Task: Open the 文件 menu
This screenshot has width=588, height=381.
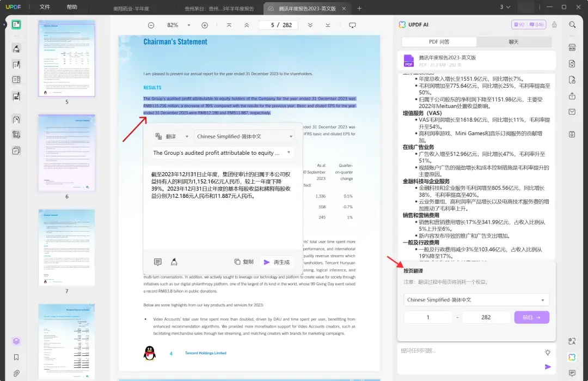Action: click(45, 7)
